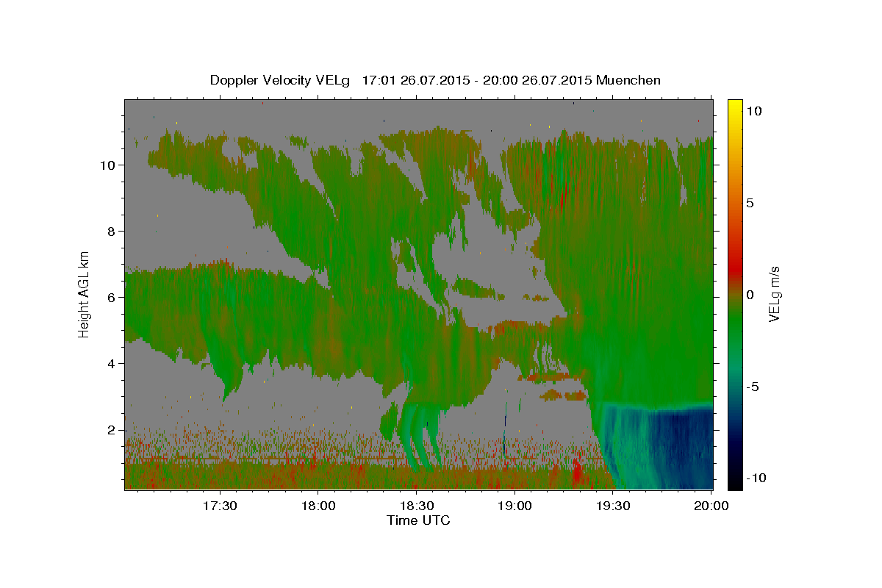
Task: Click the 19:30 time axis tick label
Action: pyautogui.click(x=613, y=506)
